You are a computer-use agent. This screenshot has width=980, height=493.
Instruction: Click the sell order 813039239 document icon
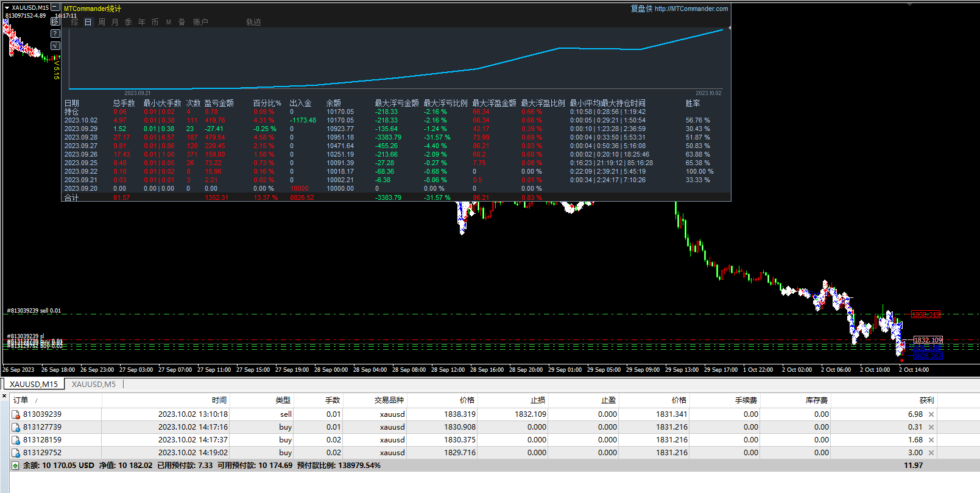(16, 414)
